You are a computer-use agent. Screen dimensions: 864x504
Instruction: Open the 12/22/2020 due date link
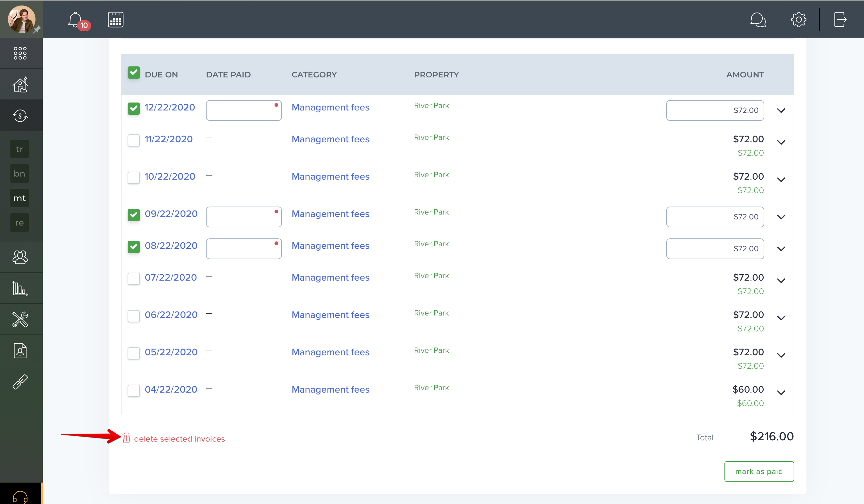pyautogui.click(x=170, y=107)
